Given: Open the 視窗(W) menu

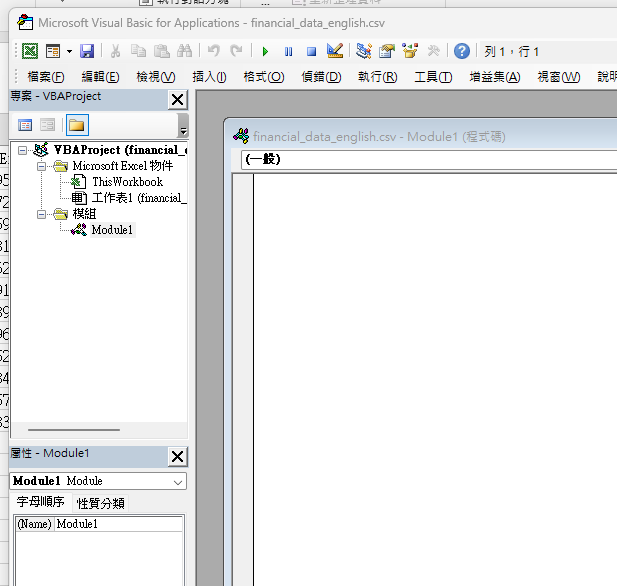Looking at the screenshot, I should [x=558, y=77].
